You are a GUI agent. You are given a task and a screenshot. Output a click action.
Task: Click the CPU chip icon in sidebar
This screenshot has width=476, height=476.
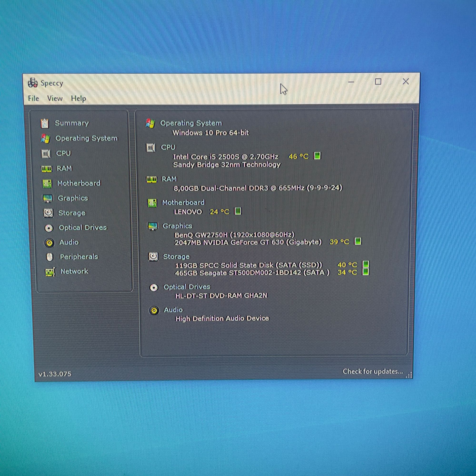[x=46, y=154]
